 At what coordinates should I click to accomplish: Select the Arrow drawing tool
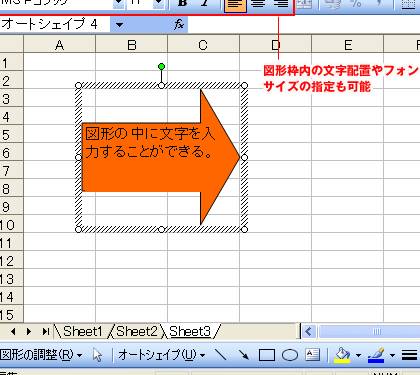(244, 355)
